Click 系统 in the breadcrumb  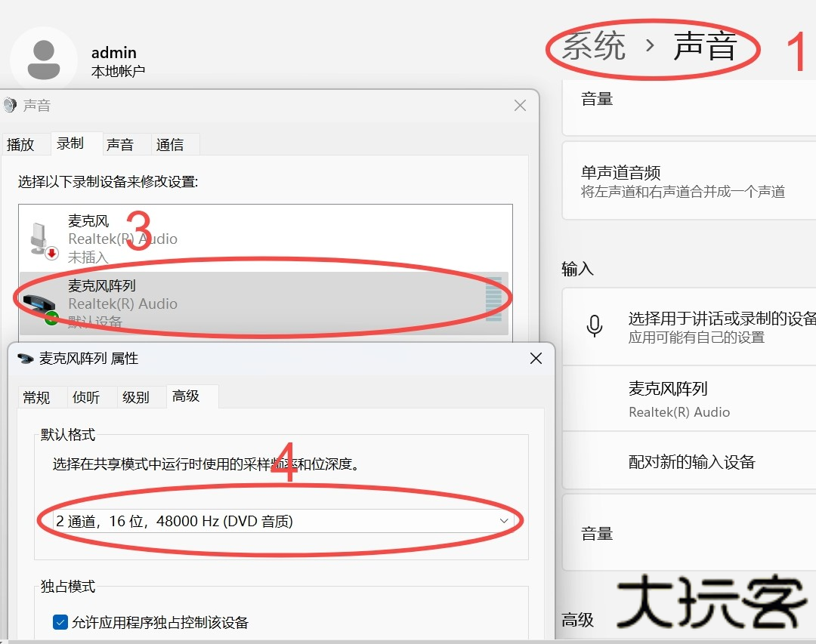coord(594,46)
